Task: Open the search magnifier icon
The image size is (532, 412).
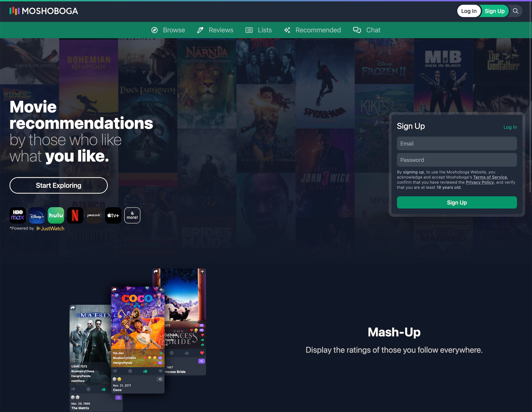Action: tap(516, 11)
